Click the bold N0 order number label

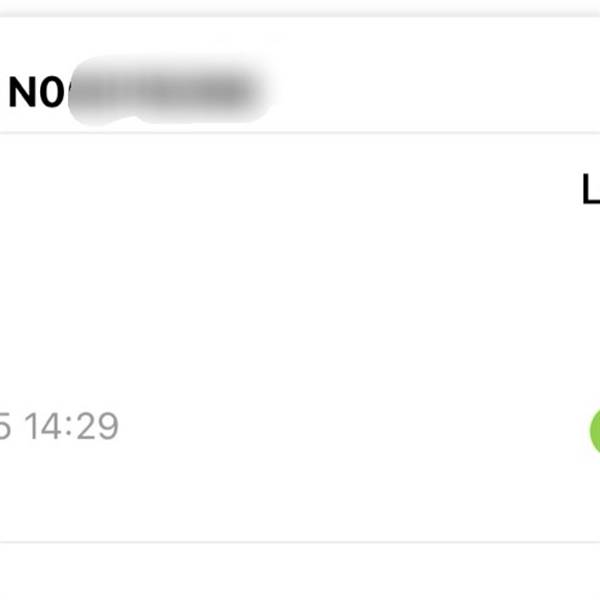pyautogui.click(x=37, y=92)
